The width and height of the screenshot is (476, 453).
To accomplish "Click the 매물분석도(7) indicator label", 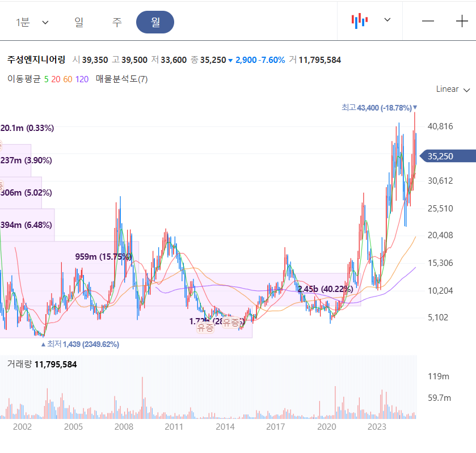I will coord(122,79).
